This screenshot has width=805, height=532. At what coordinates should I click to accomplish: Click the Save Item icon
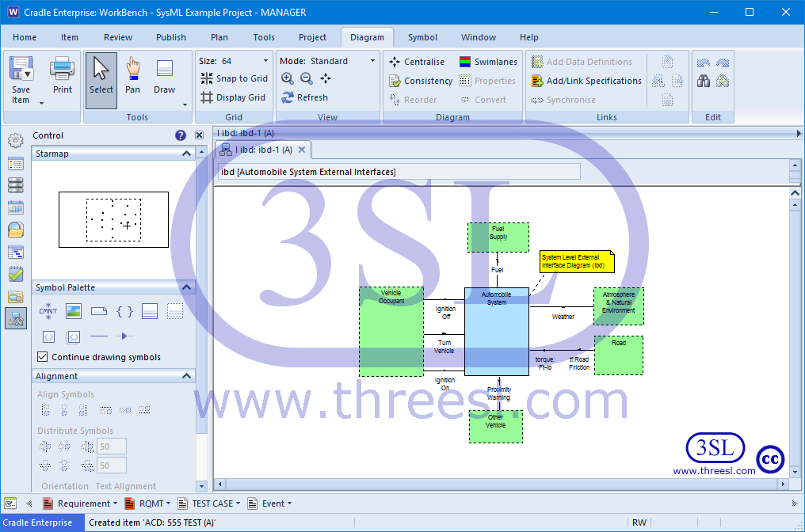pos(21,68)
